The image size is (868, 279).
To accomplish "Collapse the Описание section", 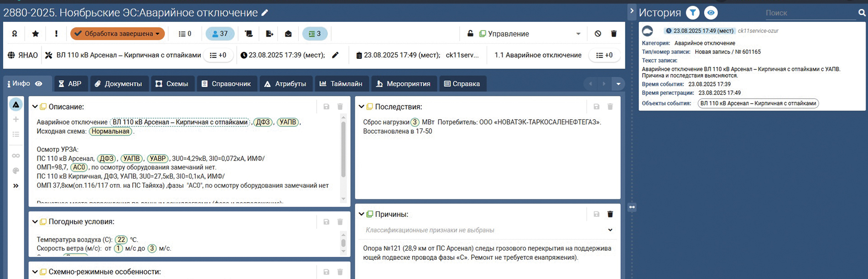I will 35,107.
